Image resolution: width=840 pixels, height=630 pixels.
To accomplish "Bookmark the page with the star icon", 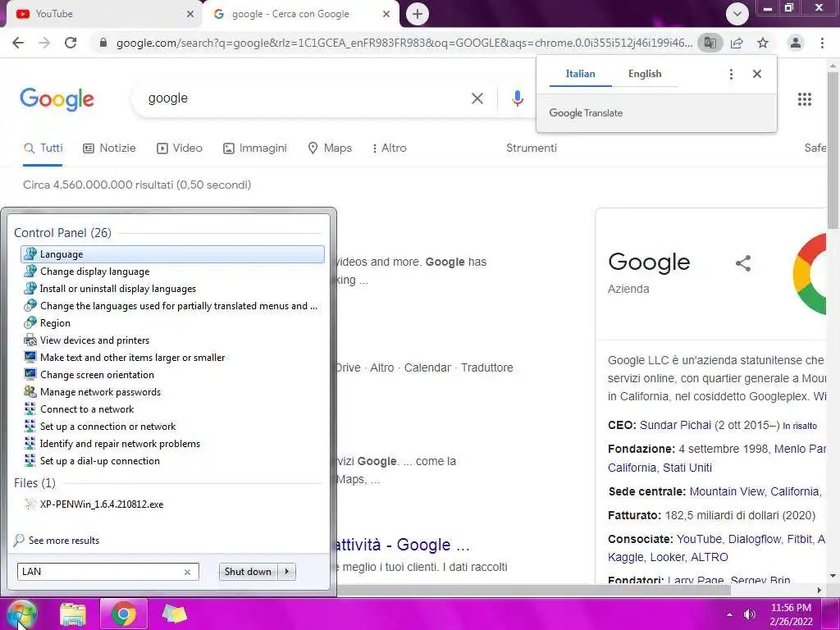I will [x=763, y=43].
